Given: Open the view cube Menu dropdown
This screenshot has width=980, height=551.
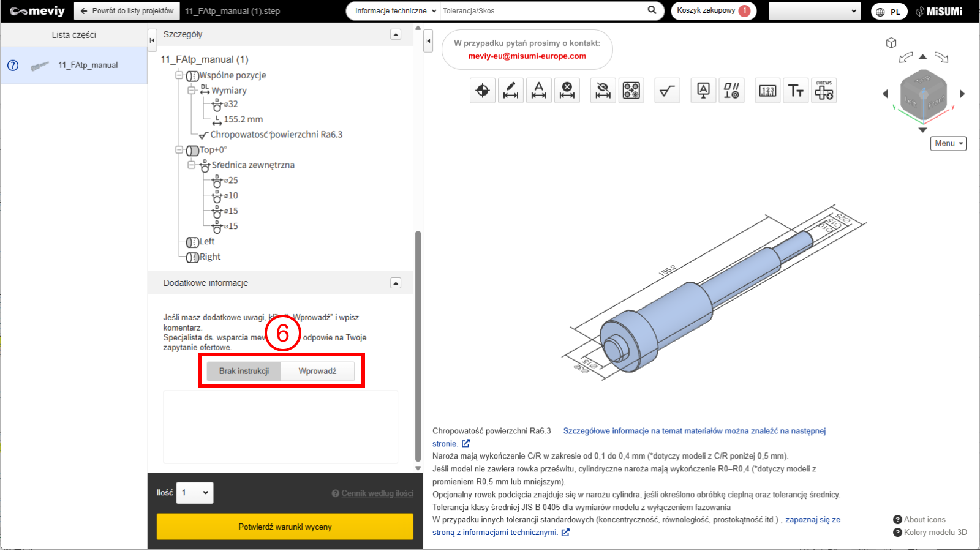Looking at the screenshot, I should [x=948, y=143].
